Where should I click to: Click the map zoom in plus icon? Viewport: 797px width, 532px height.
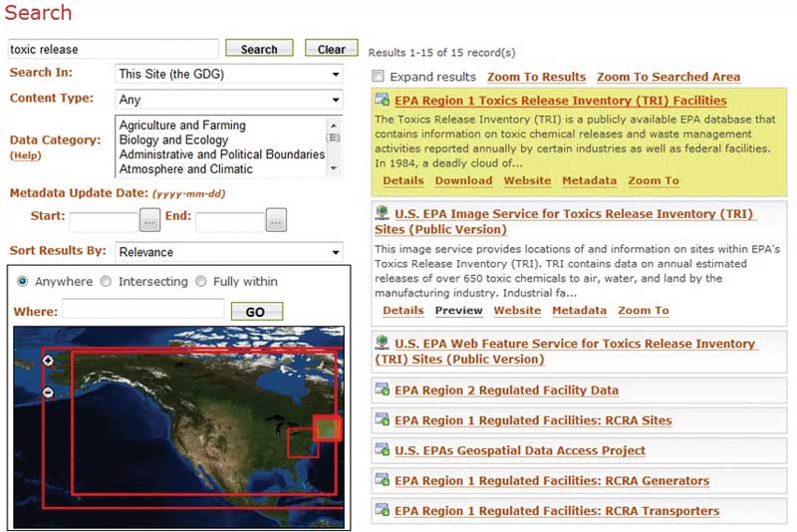[x=48, y=361]
